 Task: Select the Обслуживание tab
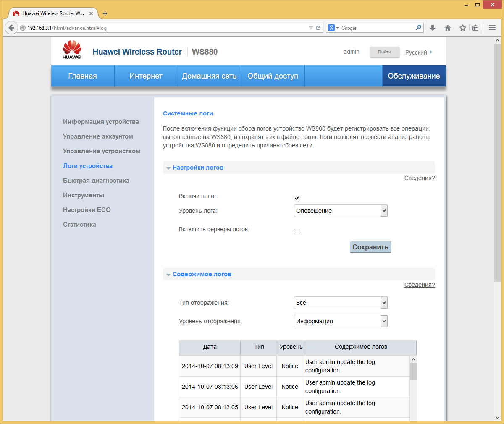[x=414, y=76]
